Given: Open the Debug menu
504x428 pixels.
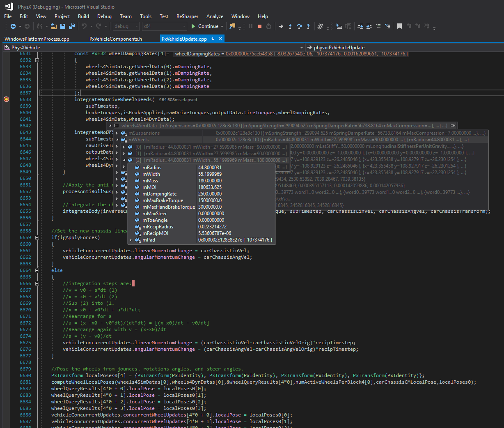Looking at the screenshot, I should point(104,16).
